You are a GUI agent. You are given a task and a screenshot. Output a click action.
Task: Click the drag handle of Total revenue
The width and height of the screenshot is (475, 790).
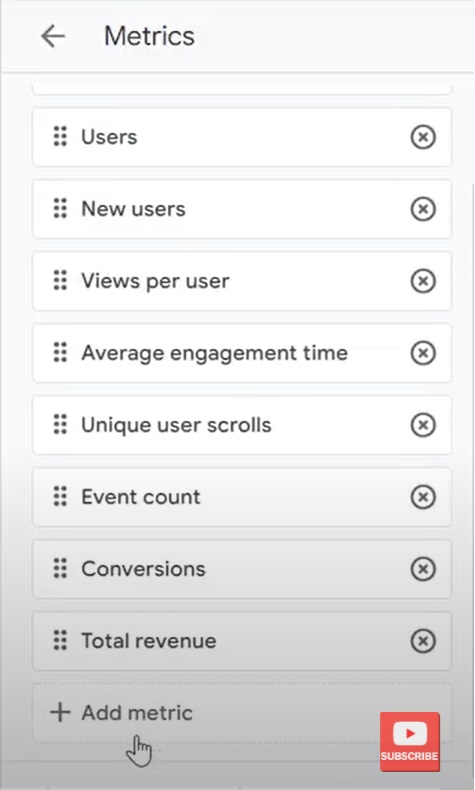pyautogui.click(x=60, y=641)
